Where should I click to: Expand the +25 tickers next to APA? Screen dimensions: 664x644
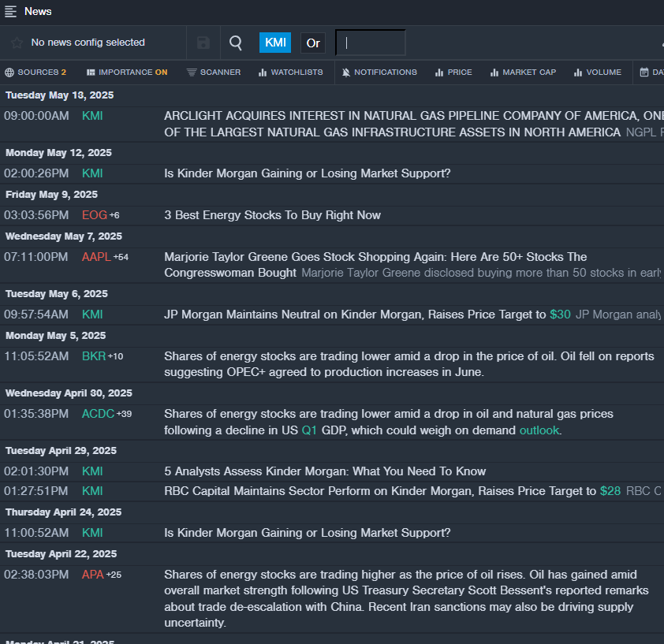114,575
